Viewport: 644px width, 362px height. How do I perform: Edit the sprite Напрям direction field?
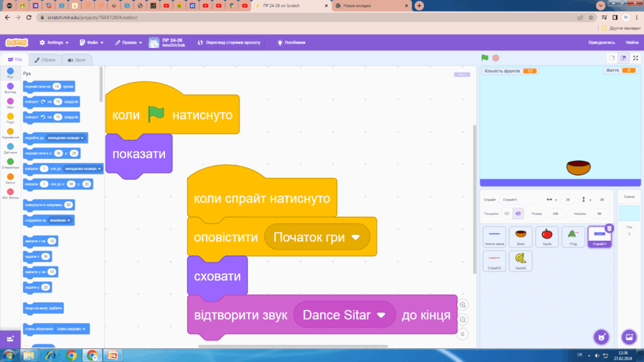599,214
